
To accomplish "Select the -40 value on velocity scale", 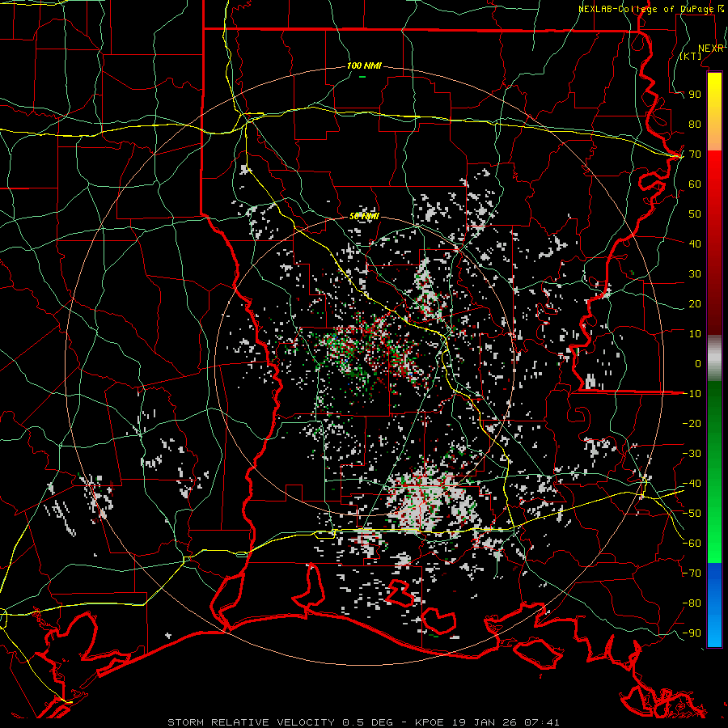I will tap(692, 484).
